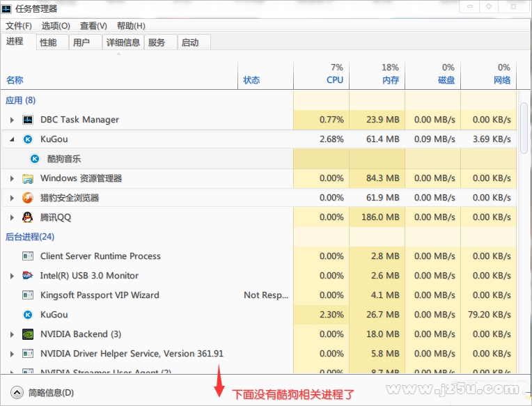Click the 腾讯QQ penguin icon
The image size is (532, 406).
point(28,217)
